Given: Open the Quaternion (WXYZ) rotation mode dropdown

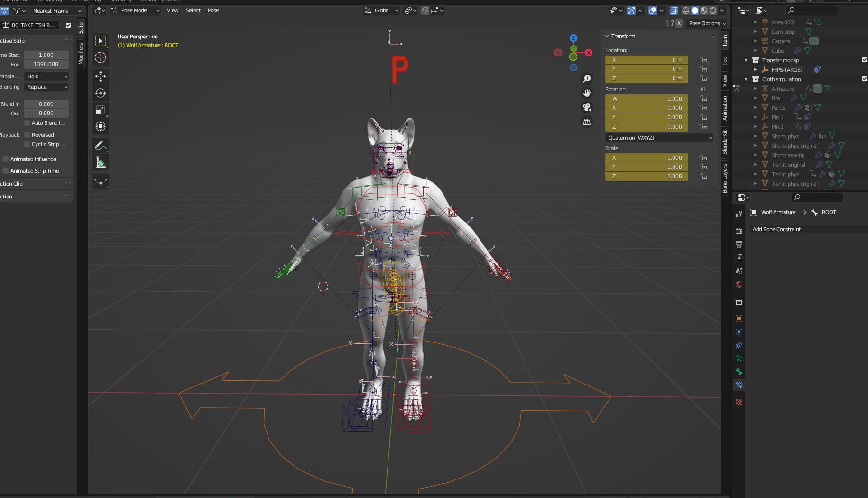Looking at the screenshot, I should [659, 138].
